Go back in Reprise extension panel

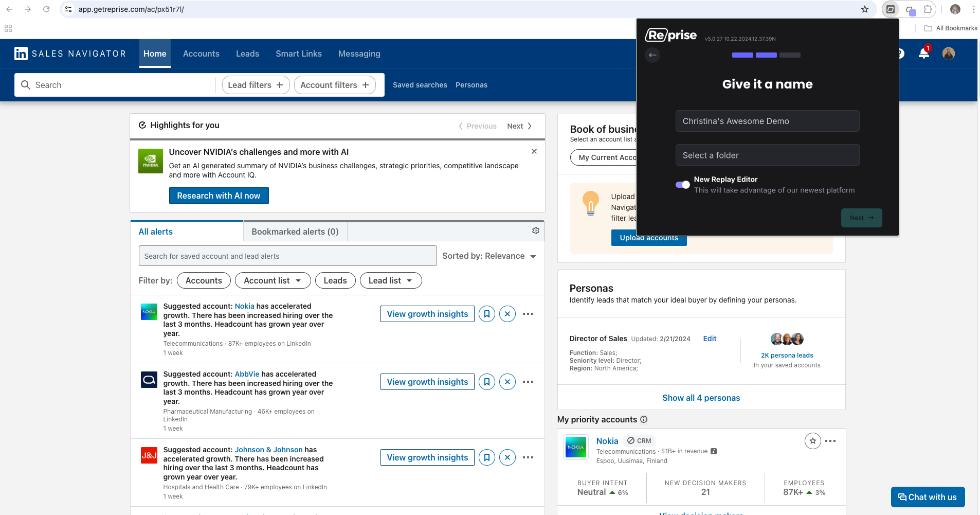coord(652,55)
